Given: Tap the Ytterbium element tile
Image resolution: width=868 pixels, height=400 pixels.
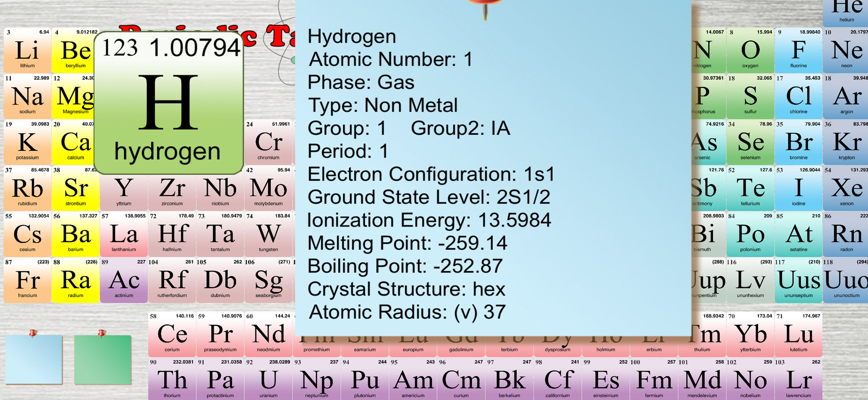Looking at the screenshot, I should pyautogui.click(x=750, y=334).
